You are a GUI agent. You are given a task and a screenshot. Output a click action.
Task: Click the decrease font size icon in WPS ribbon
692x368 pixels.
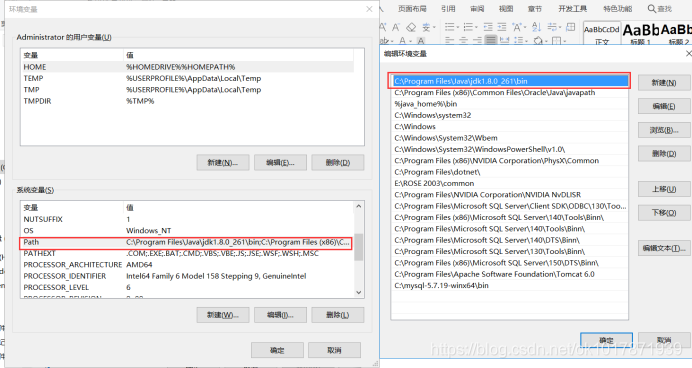coord(396,27)
